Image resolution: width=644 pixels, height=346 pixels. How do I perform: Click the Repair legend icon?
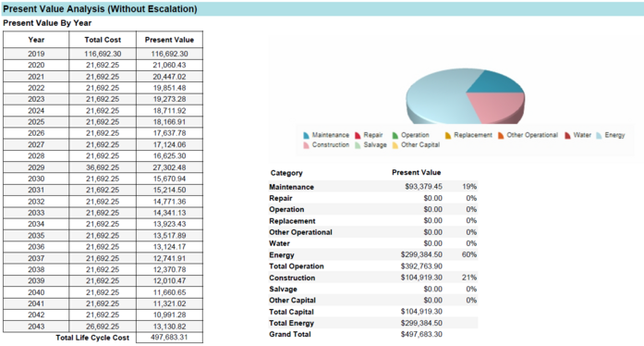(358, 135)
